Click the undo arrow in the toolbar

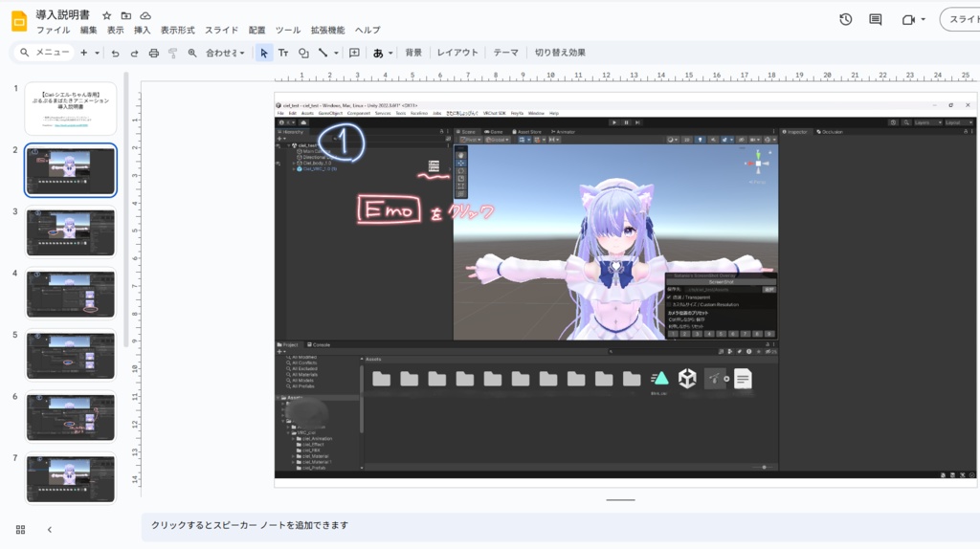pos(115,54)
